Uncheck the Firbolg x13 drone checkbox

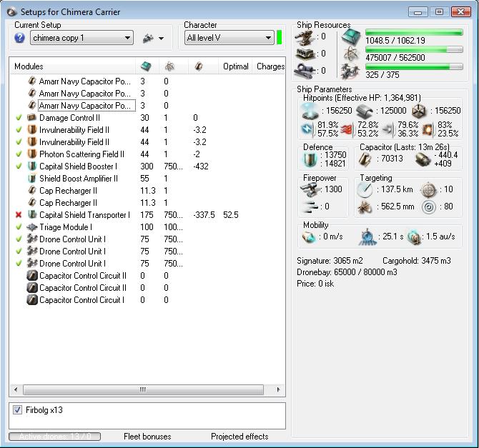coord(17,410)
